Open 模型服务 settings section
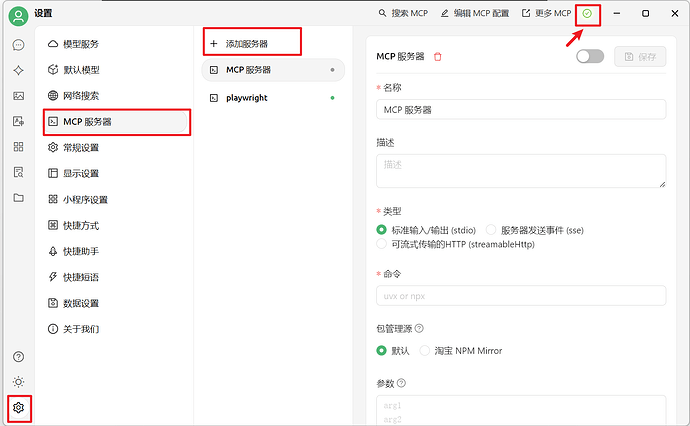Screen dimensions: 690x426 117,44
